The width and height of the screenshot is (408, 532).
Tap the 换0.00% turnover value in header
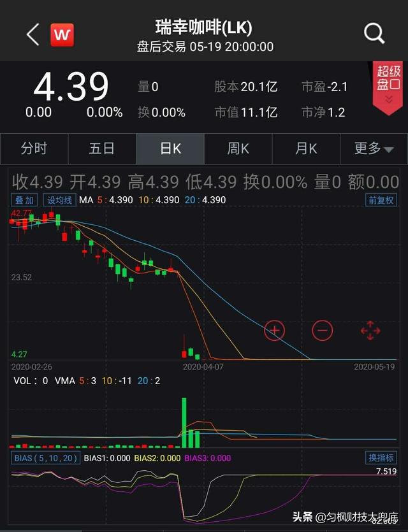161,112
